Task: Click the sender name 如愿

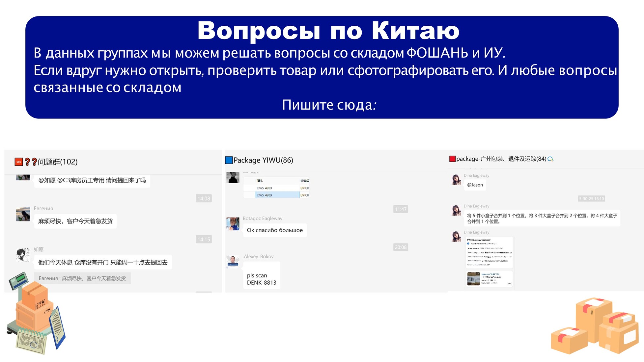Action: 39,249
